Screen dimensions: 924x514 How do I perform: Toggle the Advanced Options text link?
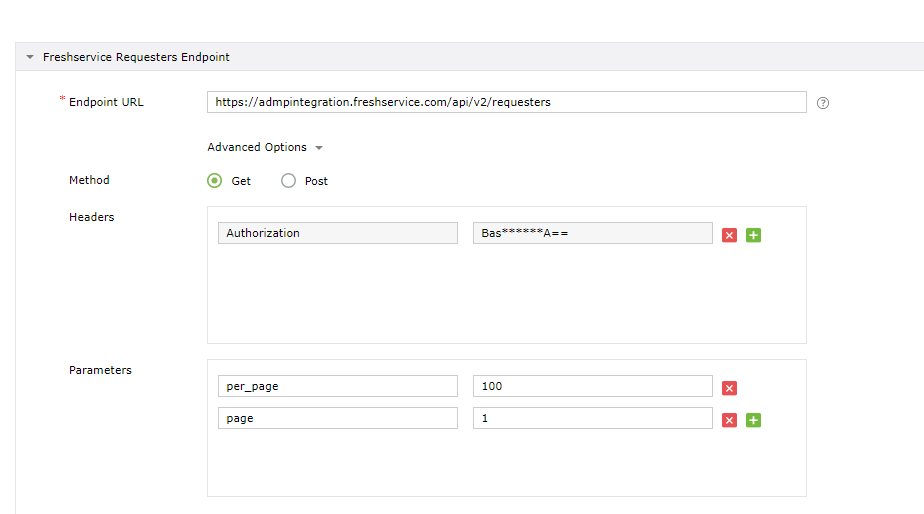point(257,147)
